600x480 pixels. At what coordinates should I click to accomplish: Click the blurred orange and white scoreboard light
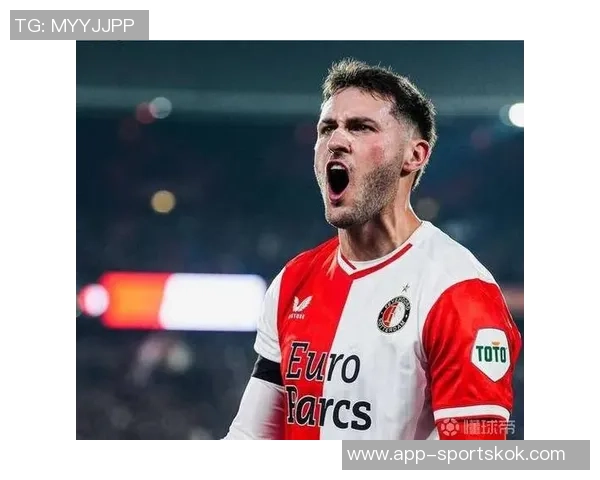(x=184, y=301)
